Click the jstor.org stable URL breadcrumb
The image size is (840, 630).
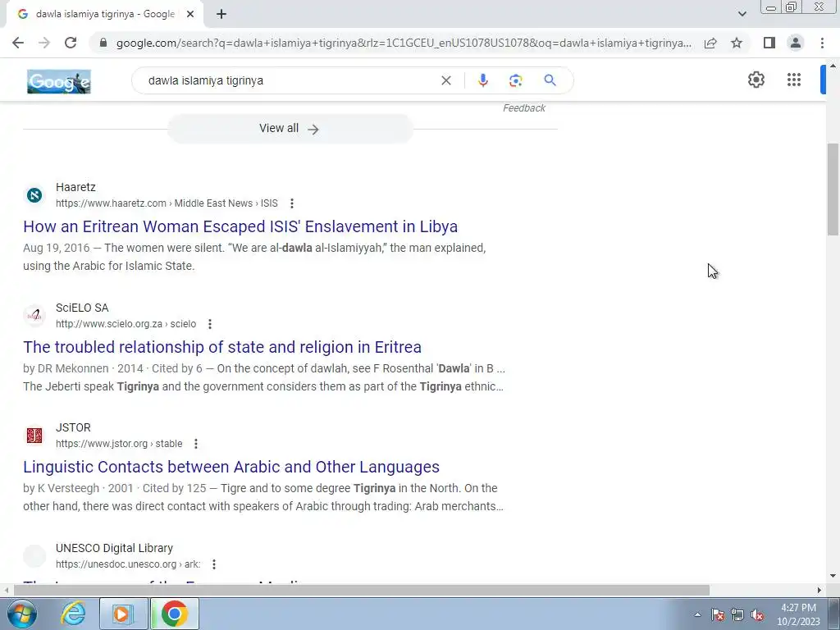[x=119, y=444]
